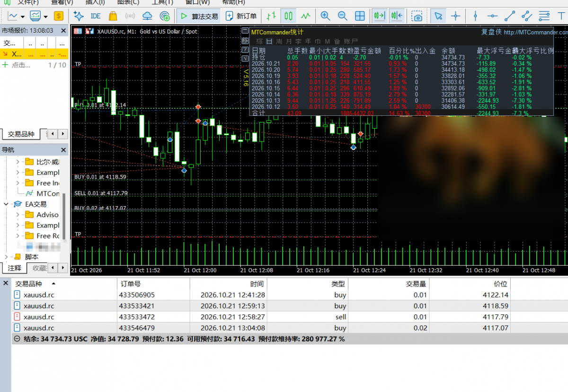Viewport: 568px width, 392px height.
Task: Tile chart windows using grid icon
Action: (360, 16)
